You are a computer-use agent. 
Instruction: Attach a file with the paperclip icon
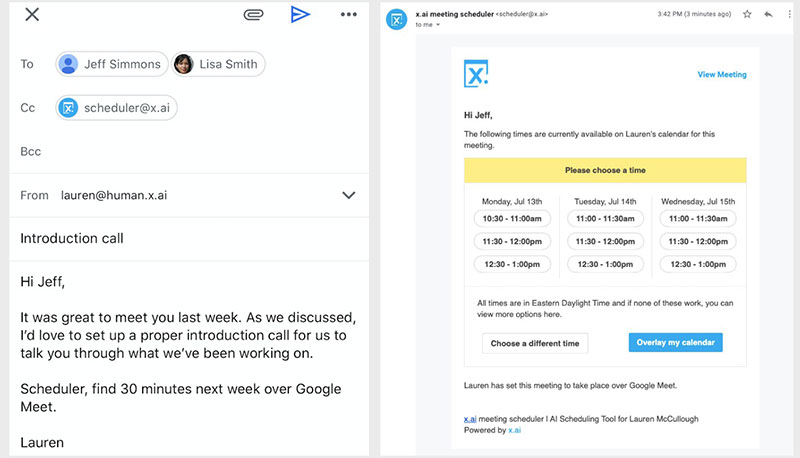(253, 14)
